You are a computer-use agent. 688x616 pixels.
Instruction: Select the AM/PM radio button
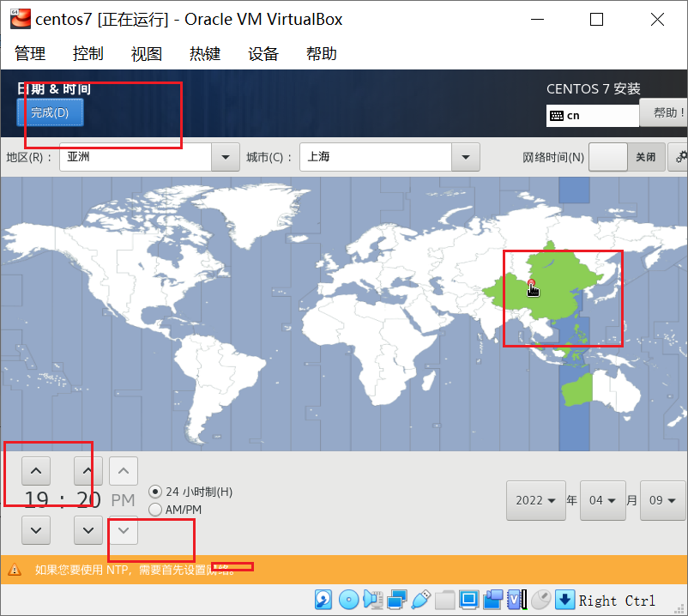pyautogui.click(x=155, y=510)
